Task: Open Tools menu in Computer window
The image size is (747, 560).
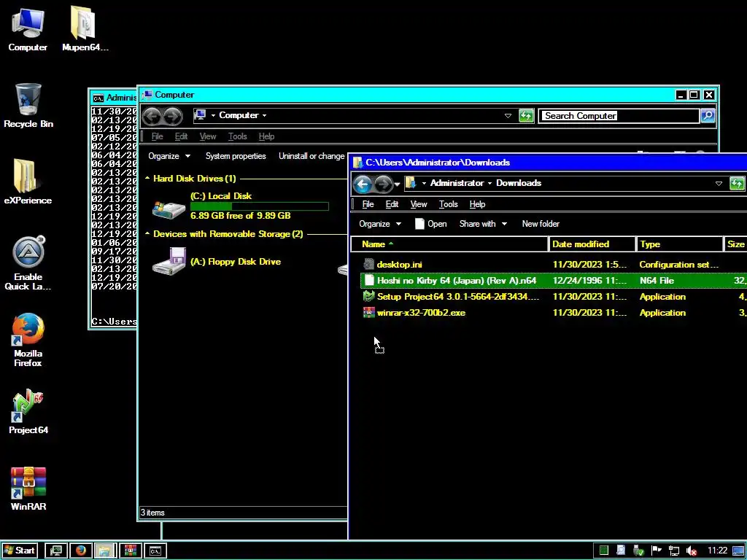Action: pyautogui.click(x=237, y=136)
